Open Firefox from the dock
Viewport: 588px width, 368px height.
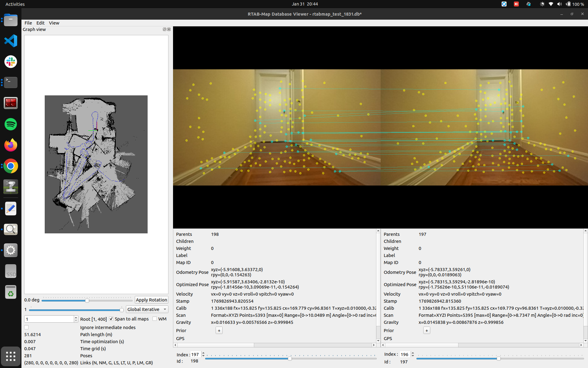(11, 145)
